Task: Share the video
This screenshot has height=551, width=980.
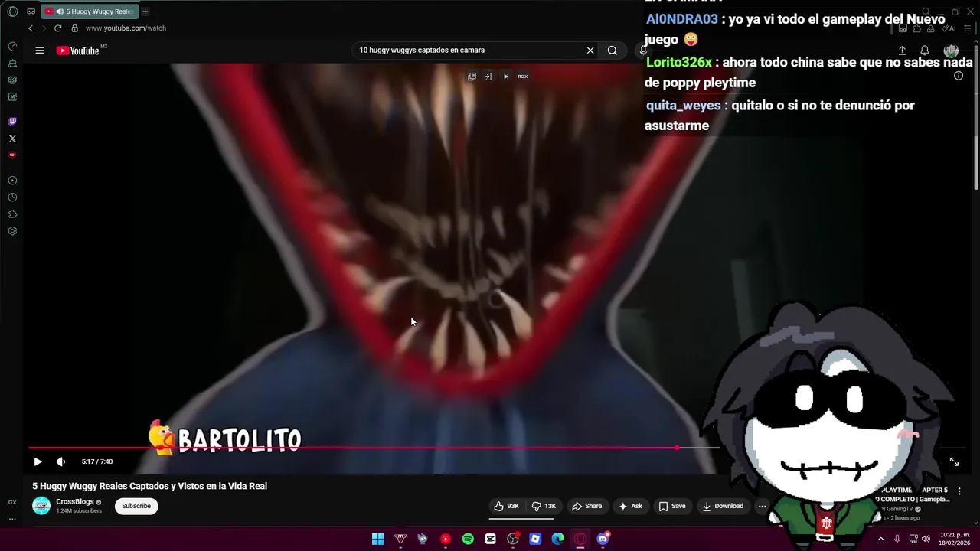Action: pyautogui.click(x=586, y=506)
